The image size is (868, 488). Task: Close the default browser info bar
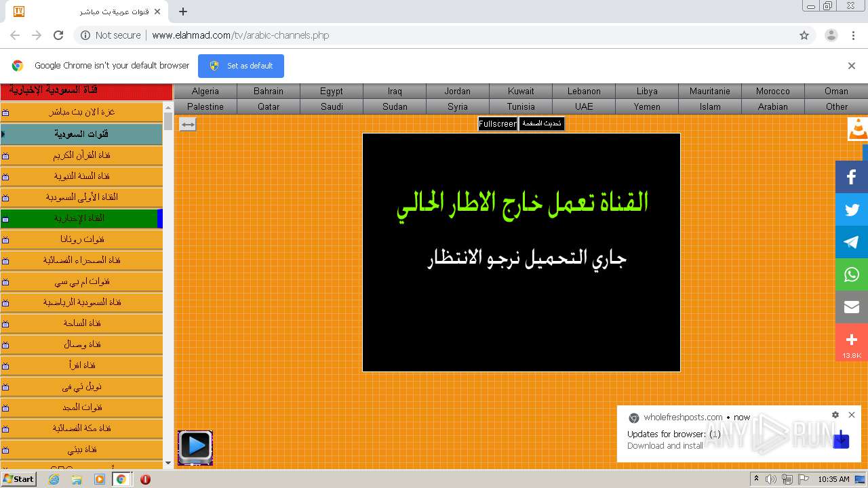pyautogui.click(x=852, y=66)
